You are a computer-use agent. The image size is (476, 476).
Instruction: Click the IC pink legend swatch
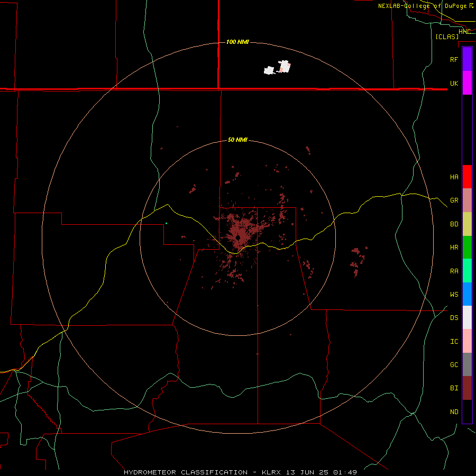coord(467,341)
